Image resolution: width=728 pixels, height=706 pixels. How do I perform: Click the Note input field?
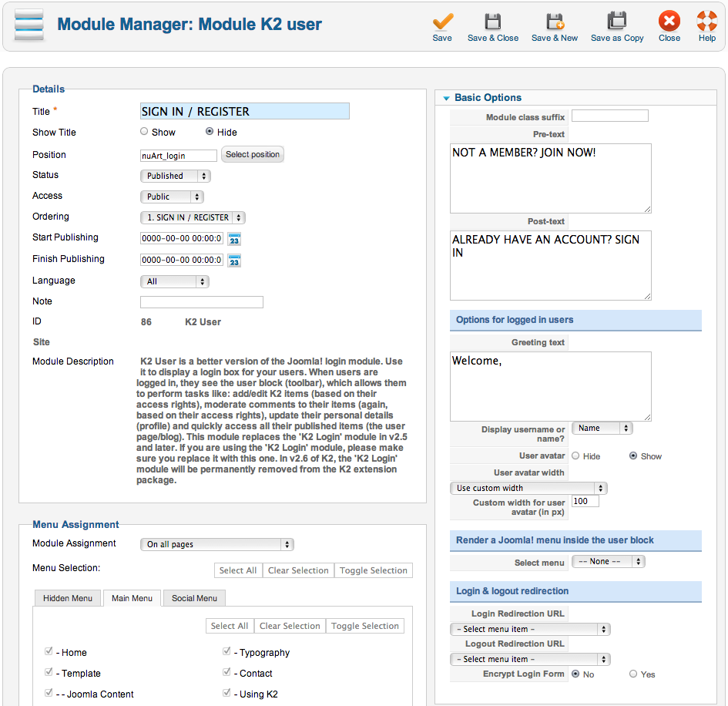click(202, 302)
